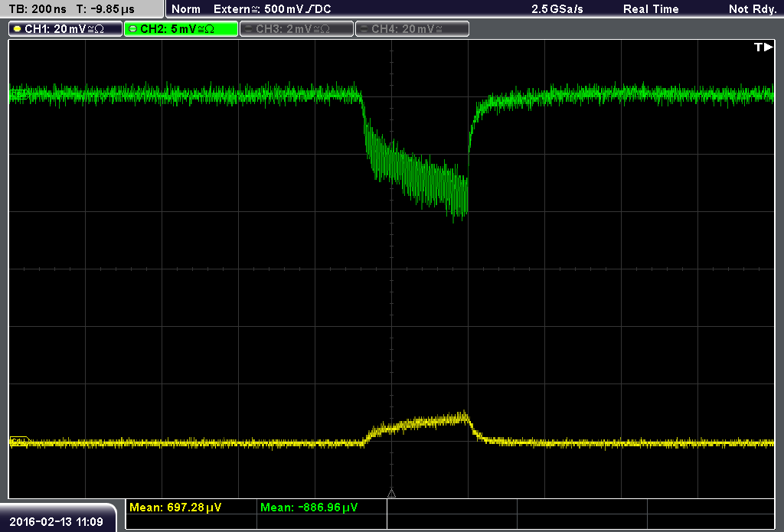Screen dimensions: 784x532
Task: Click the Extern 500 mV DC trigger source
Action: [x=272, y=9]
